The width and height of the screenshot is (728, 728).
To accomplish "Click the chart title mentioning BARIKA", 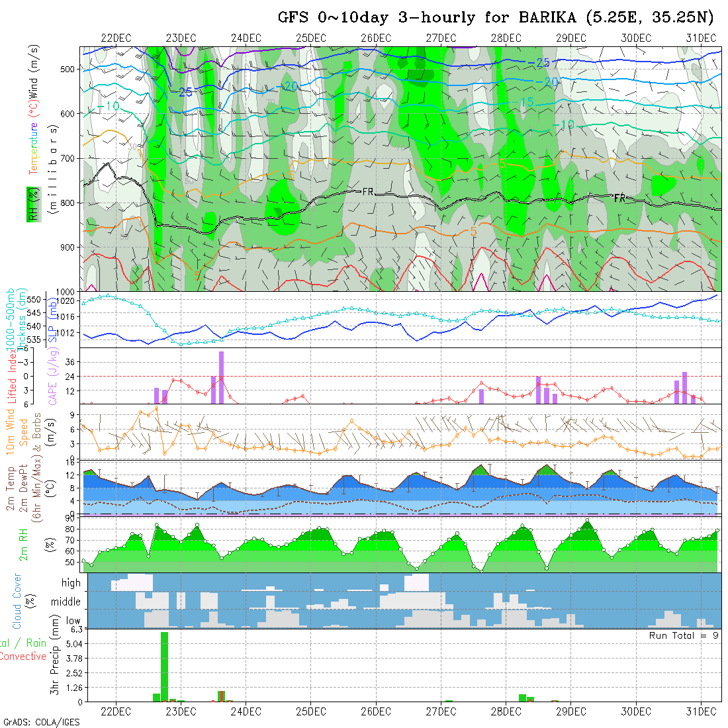I will [x=496, y=17].
